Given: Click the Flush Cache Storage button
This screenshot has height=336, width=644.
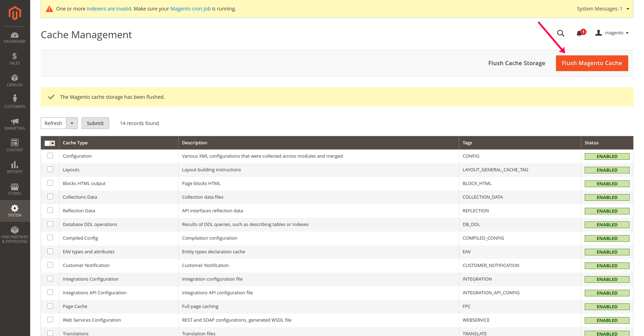Looking at the screenshot, I should point(517,63).
